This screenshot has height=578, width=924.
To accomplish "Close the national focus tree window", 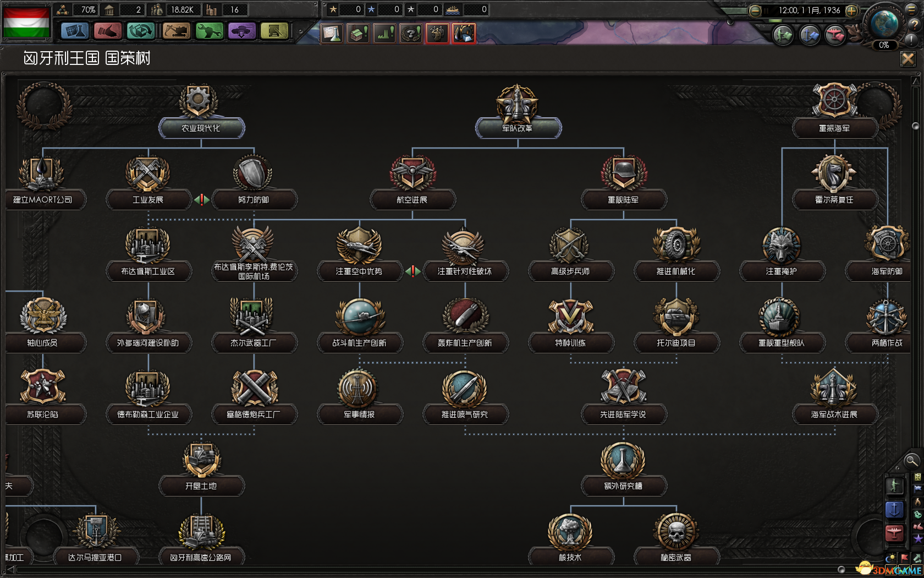I will (908, 59).
